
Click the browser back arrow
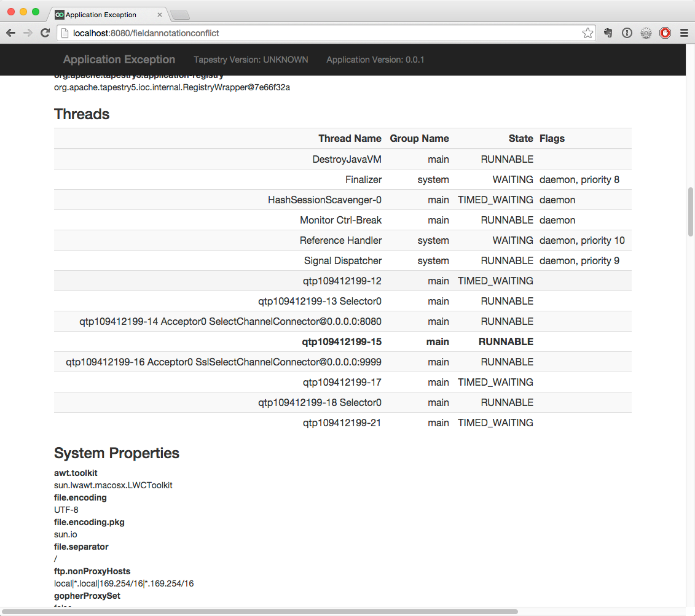[10, 33]
